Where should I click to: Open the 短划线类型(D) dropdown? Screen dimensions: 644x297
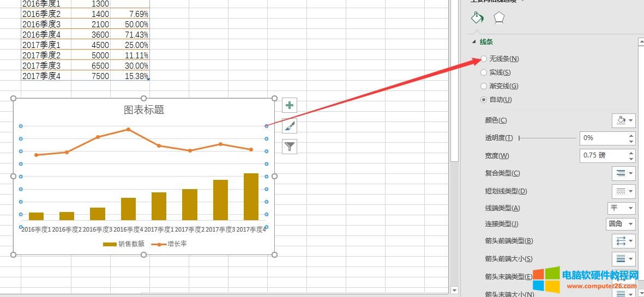click(x=623, y=191)
